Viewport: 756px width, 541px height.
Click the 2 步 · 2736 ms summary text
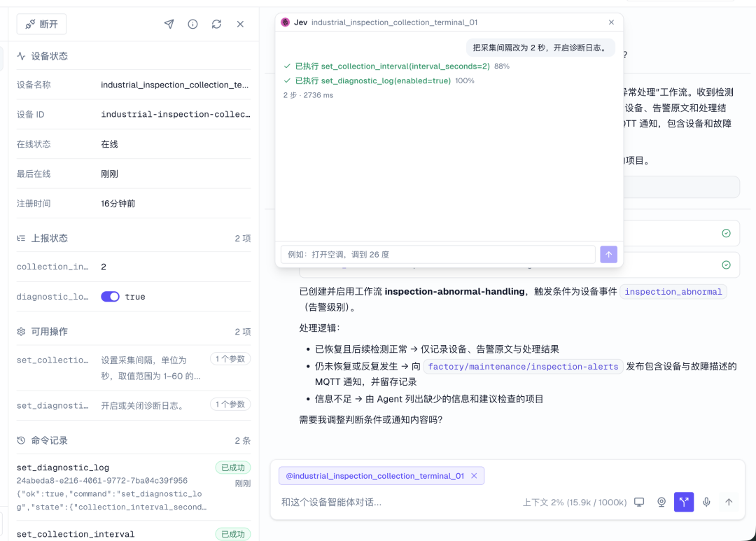308,95
